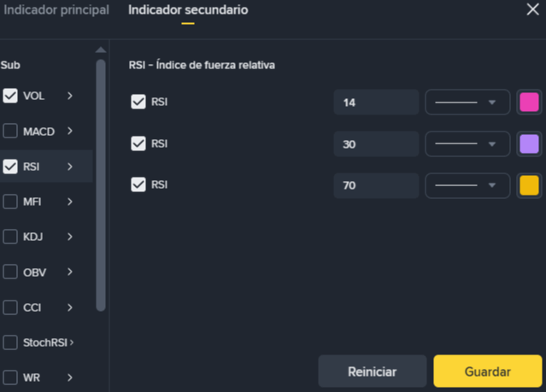This screenshot has width=546, height=392.
Task: Close the indicator settings dialog
Action: coord(531,10)
